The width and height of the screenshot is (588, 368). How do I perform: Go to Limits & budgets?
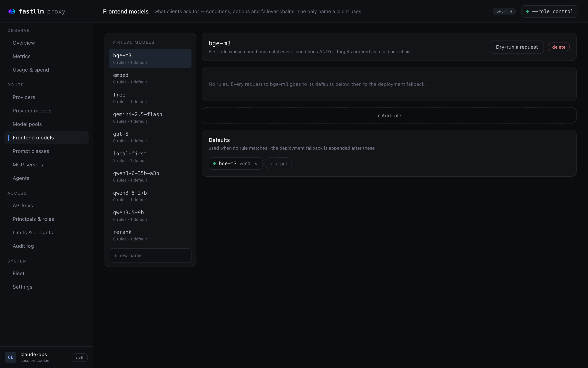point(46,232)
